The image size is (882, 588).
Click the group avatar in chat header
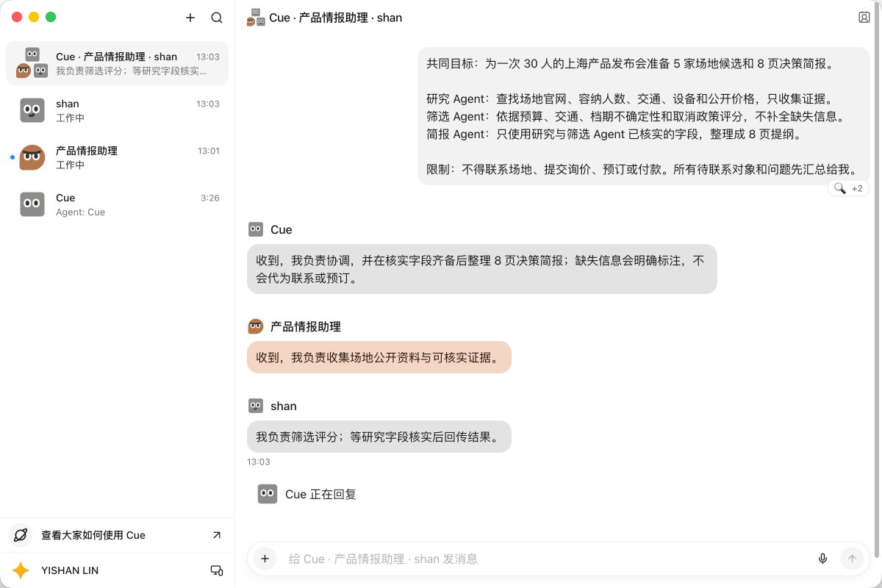(x=256, y=18)
